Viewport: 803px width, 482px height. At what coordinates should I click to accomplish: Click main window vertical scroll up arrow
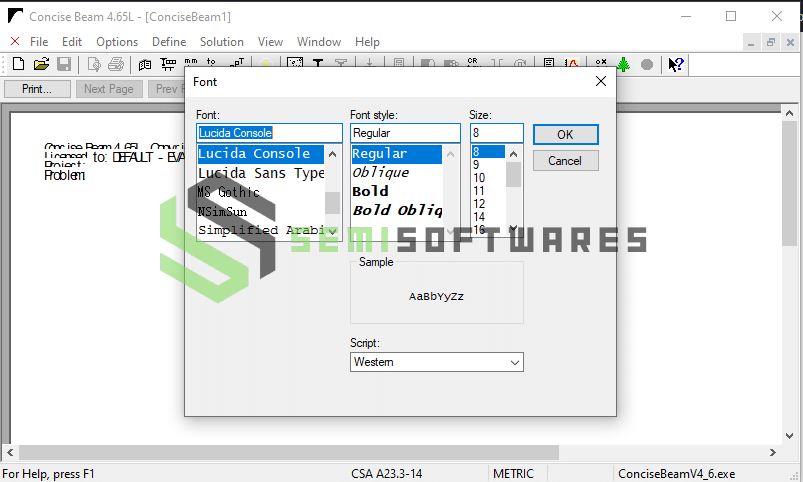(789, 113)
